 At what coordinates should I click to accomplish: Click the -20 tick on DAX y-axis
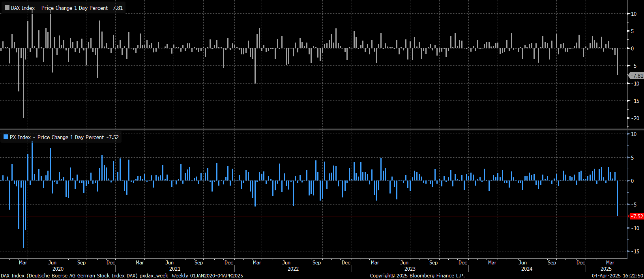click(635, 118)
